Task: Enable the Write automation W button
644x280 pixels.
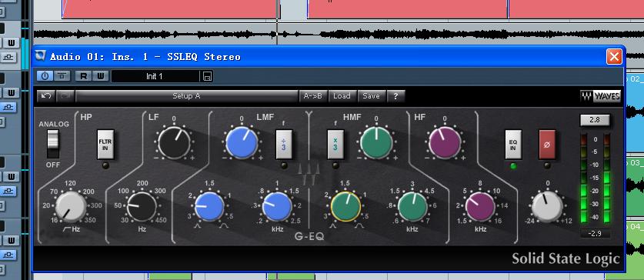Action: [101, 76]
